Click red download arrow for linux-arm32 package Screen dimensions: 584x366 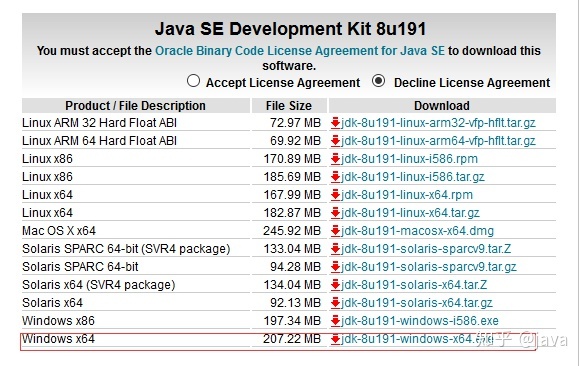[335, 123]
